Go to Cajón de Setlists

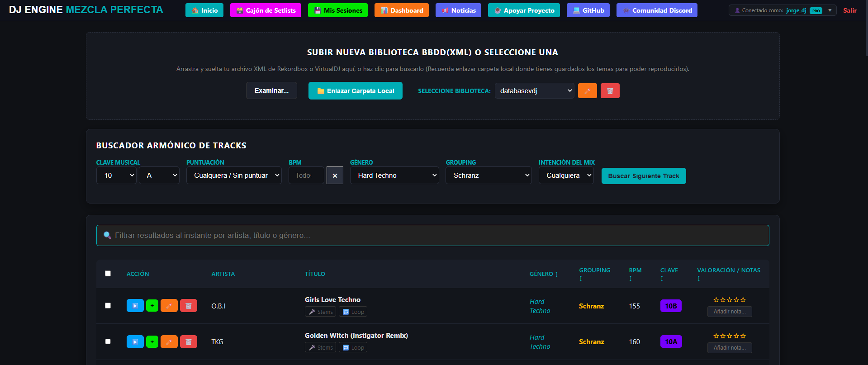click(266, 10)
